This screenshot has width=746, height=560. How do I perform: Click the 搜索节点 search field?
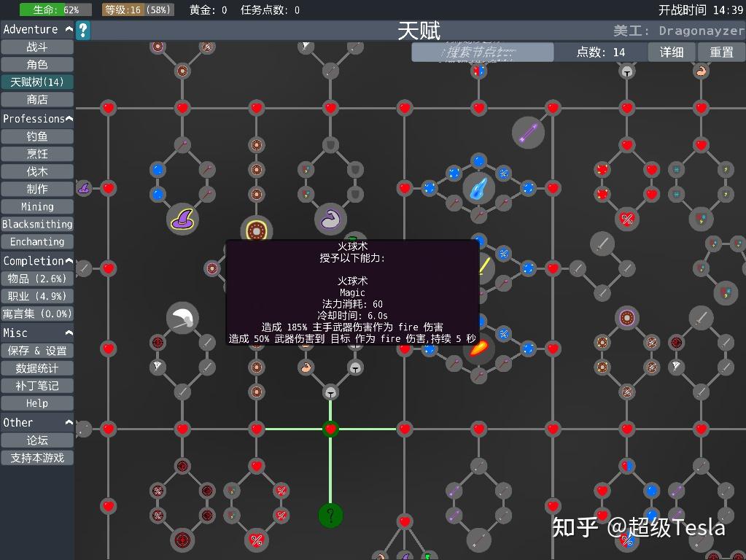pos(481,52)
